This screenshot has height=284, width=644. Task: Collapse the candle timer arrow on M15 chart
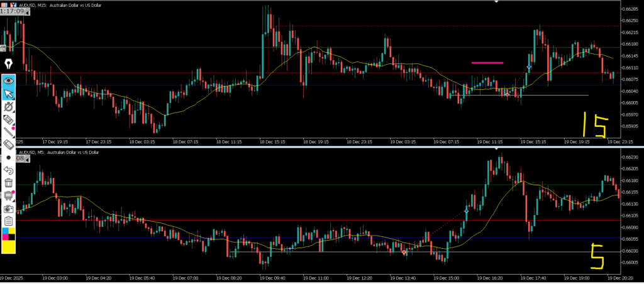tap(30, 11)
